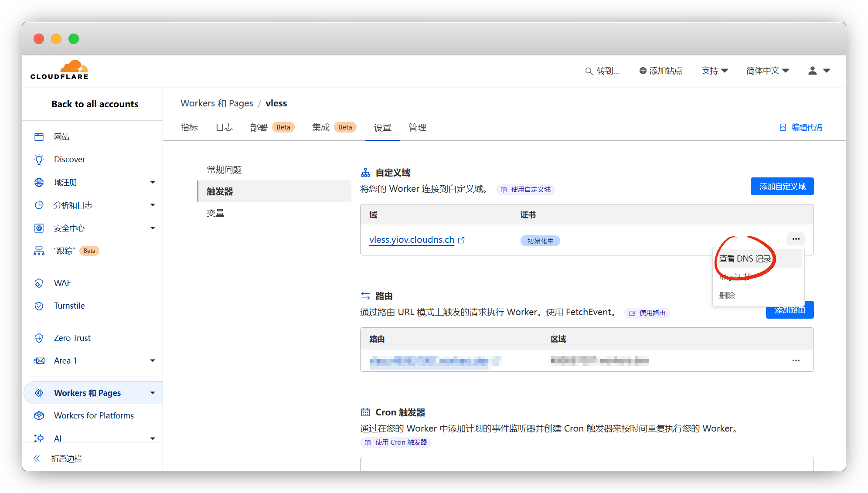The height and width of the screenshot is (493, 868).
Task: Choose 删除 from the context menu
Action: coord(727,296)
